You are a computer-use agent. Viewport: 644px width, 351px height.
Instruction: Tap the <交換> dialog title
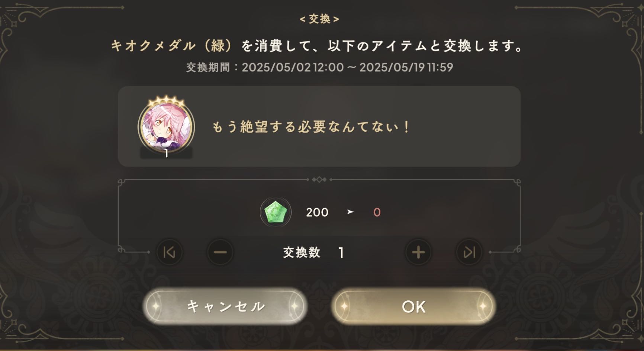click(319, 19)
